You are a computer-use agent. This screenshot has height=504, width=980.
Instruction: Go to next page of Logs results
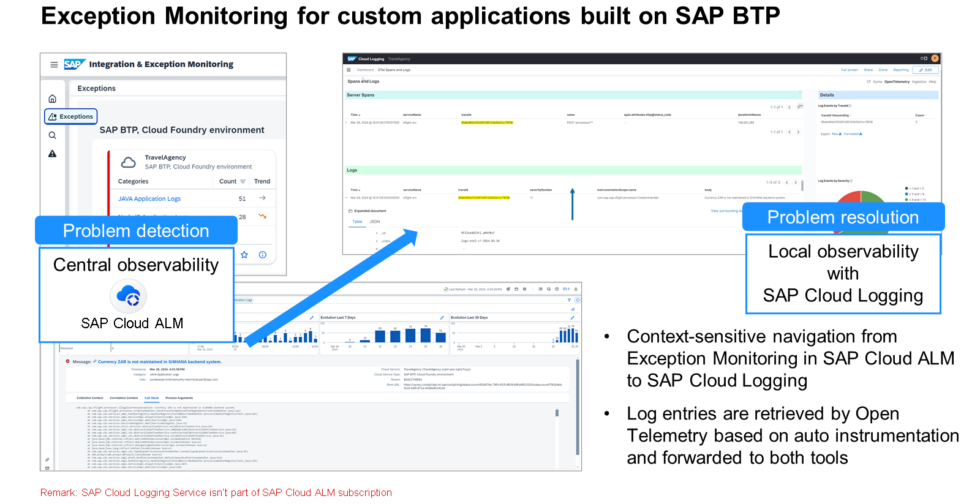(x=796, y=182)
